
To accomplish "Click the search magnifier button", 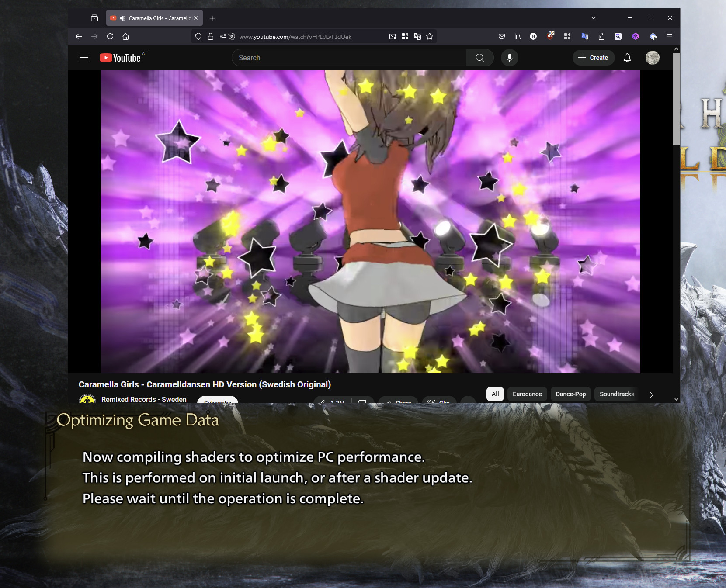I will click(x=479, y=58).
